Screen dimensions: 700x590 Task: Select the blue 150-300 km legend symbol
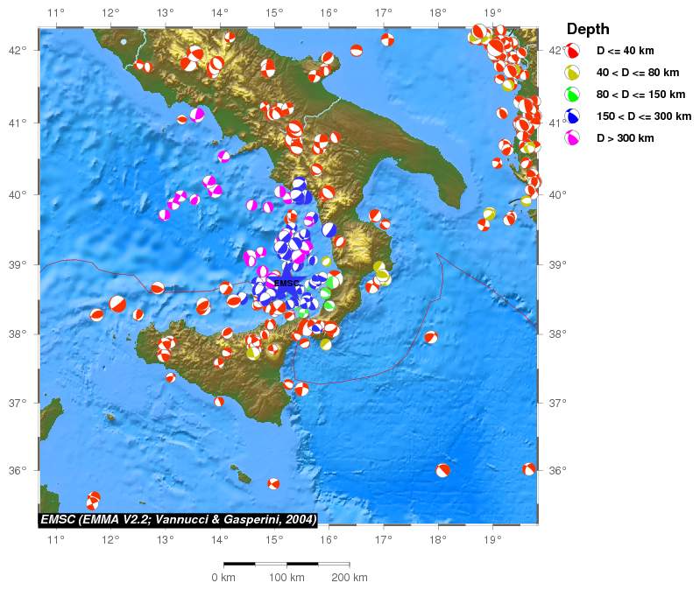pos(573,116)
